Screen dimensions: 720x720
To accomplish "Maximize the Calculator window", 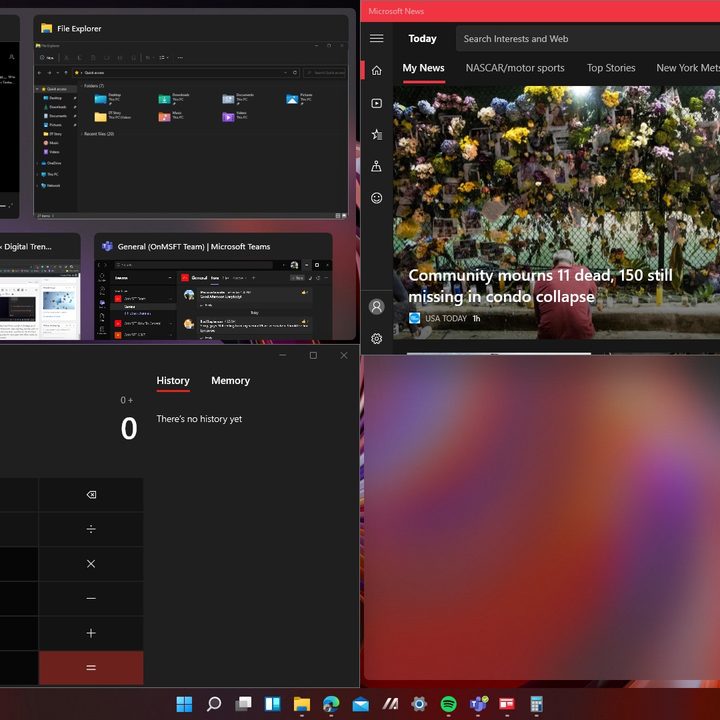I will click(x=313, y=355).
